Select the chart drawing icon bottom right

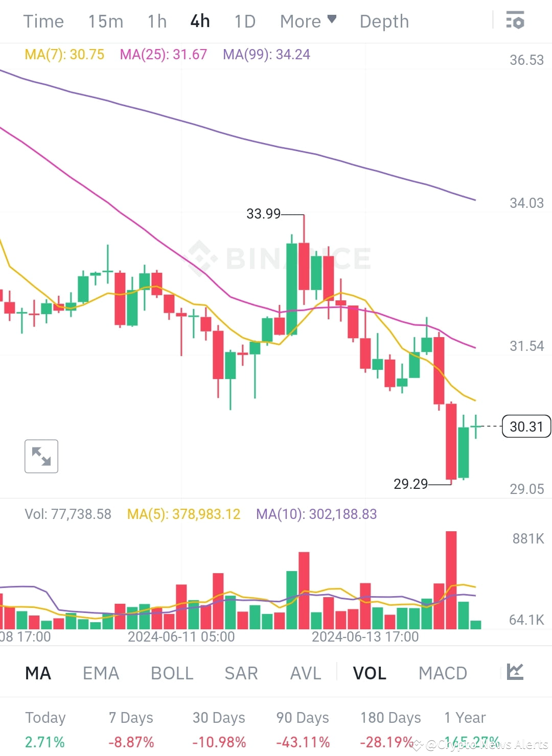515,673
